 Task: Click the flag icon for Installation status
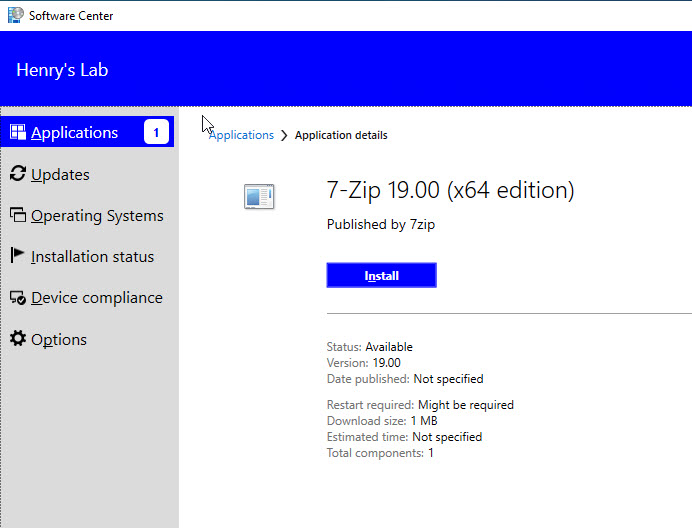coord(17,256)
